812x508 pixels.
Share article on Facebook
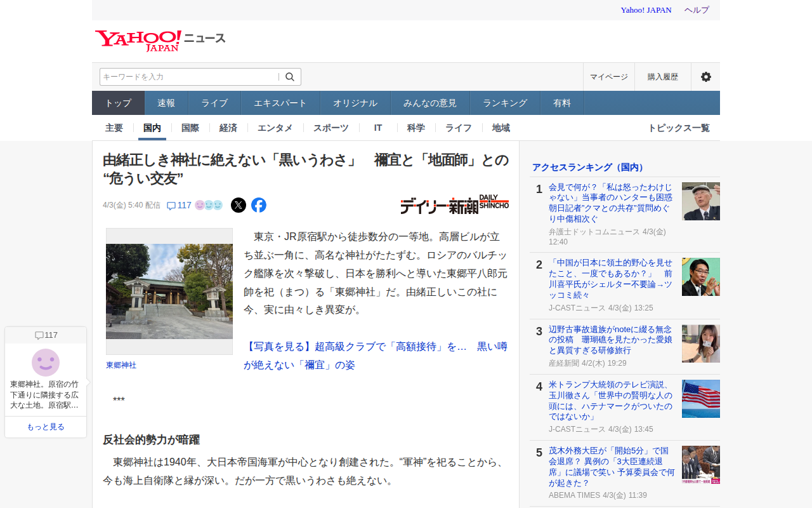[x=259, y=205]
